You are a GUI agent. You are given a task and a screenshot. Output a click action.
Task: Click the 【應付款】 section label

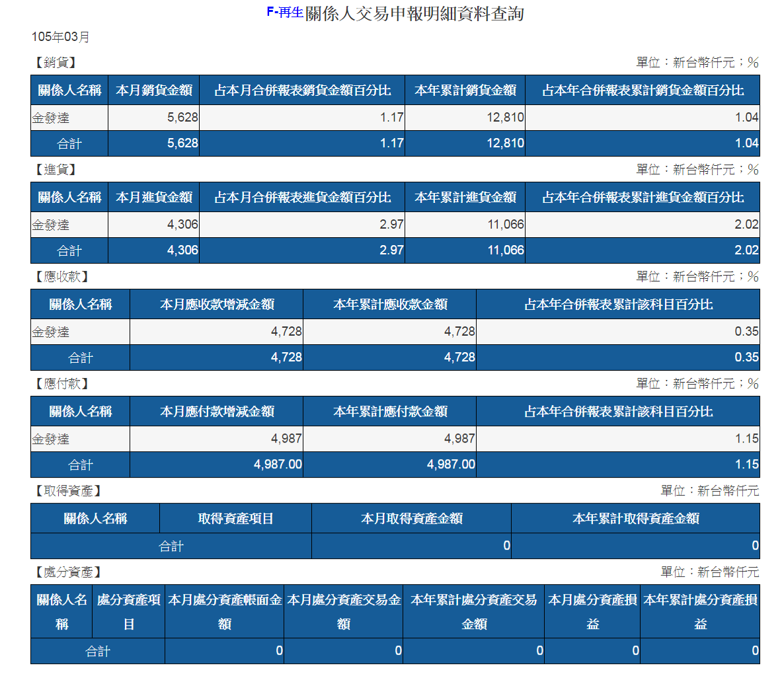[62, 383]
